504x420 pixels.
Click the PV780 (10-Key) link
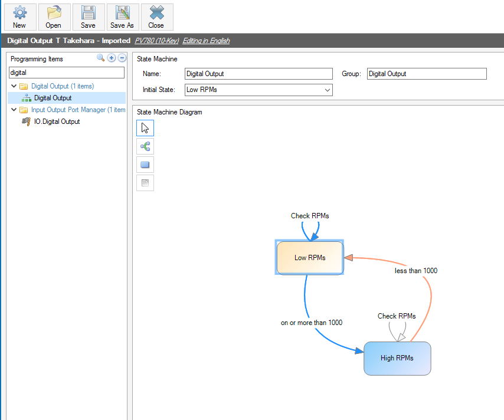156,41
